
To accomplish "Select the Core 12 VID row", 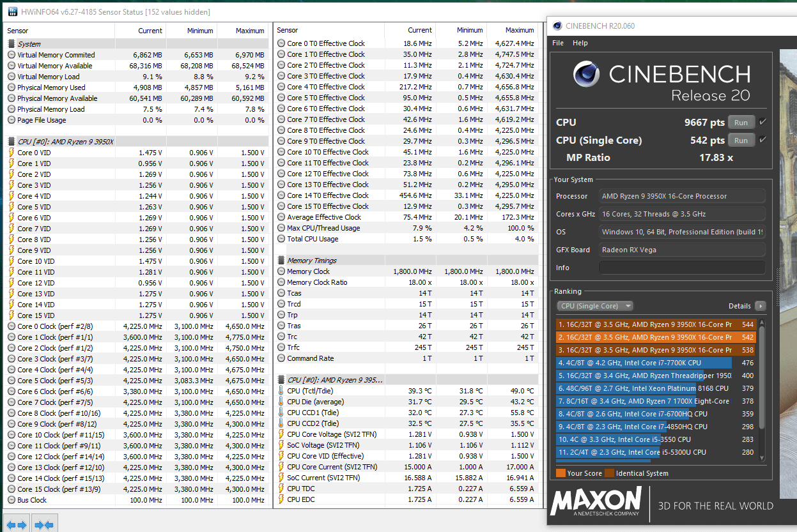I will pos(136,283).
